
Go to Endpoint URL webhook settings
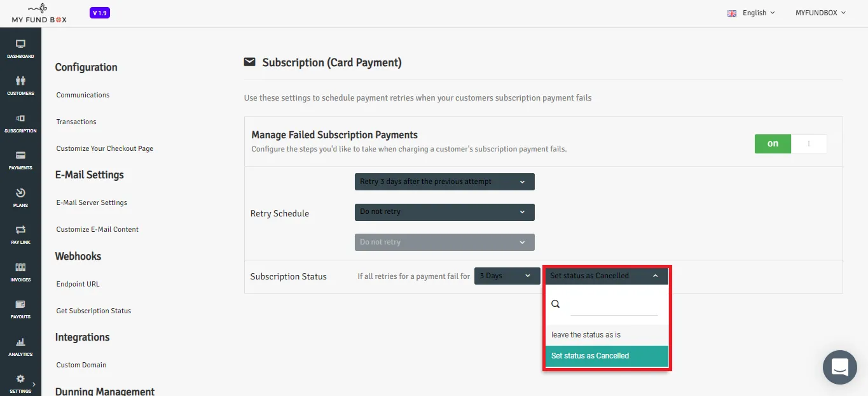(x=78, y=284)
